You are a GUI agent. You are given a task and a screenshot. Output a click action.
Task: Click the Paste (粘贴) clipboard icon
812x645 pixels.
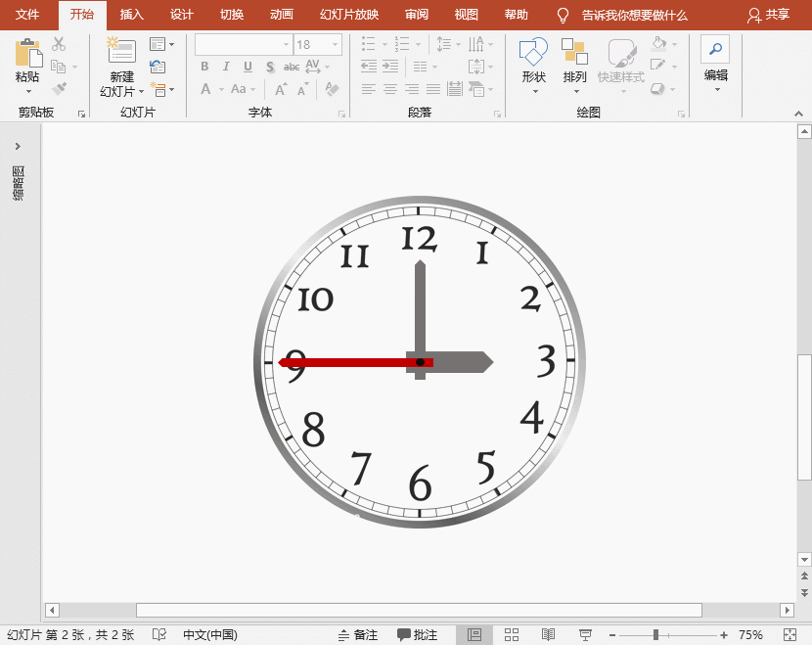tap(27, 53)
